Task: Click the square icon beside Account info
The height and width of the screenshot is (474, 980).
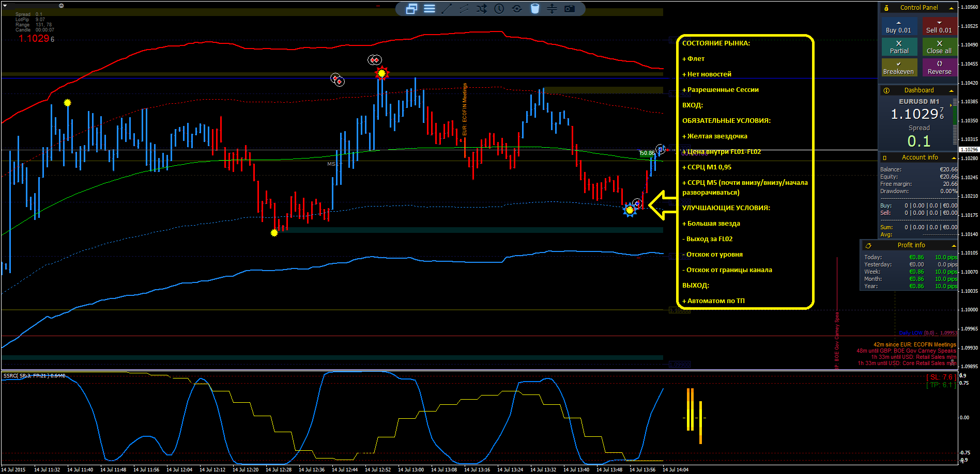Action: (x=884, y=157)
